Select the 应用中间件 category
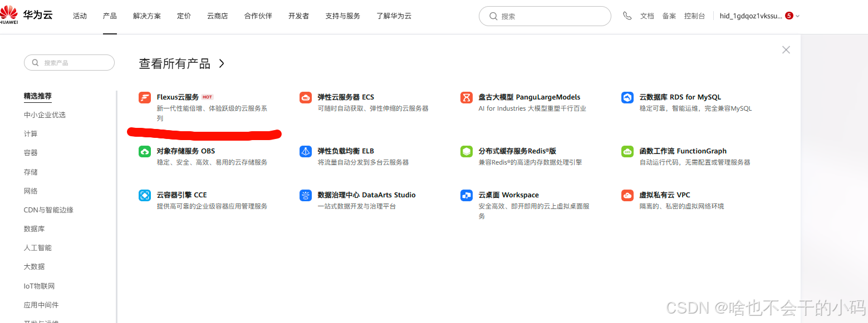The height and width of the screenshot is (323, 868). (41, 305)
